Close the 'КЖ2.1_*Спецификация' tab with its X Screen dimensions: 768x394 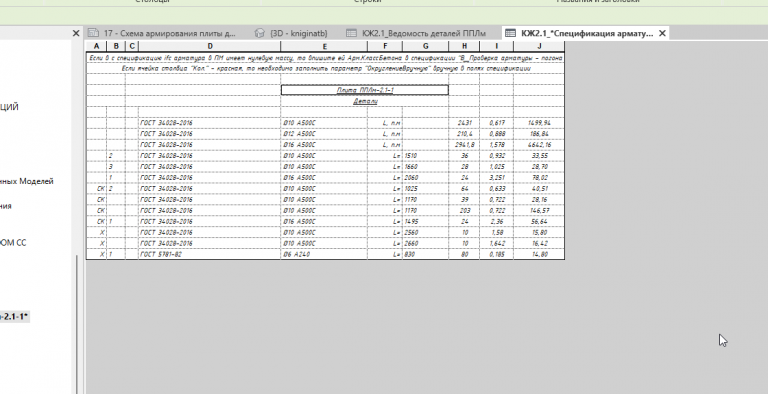tap(662, 33)
